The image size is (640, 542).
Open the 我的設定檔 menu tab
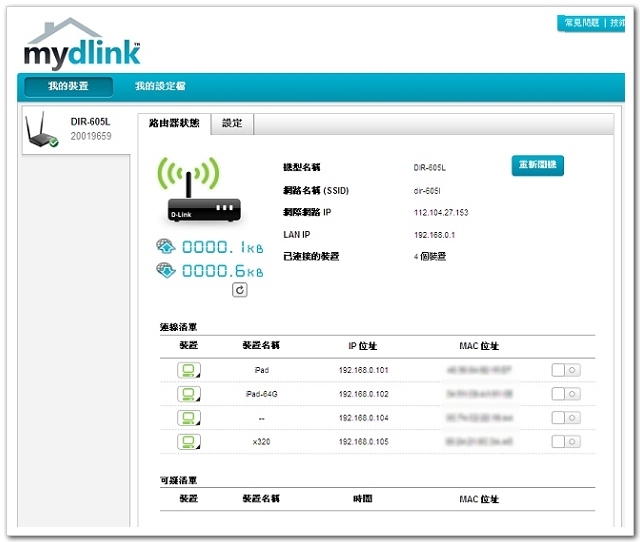pyautogui.click(x=160, y=86)
